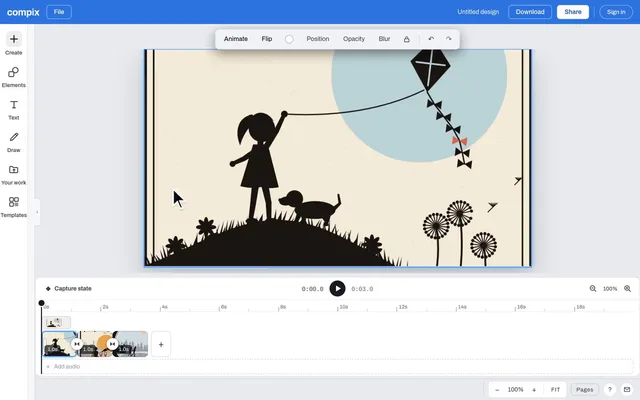Viewport: 640px width, 400px height.
Task: Add a new scene with plus button
Action: (x=161, y=344)
